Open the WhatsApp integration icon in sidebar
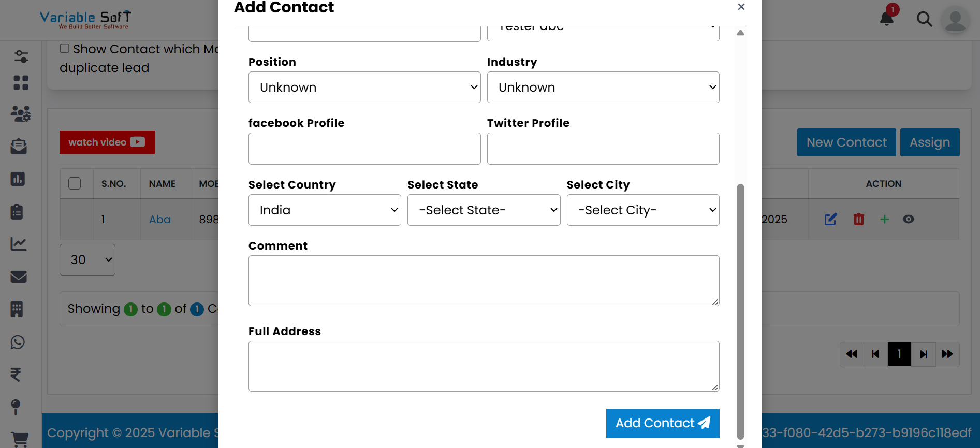980x448 pixels. [19, 342]
